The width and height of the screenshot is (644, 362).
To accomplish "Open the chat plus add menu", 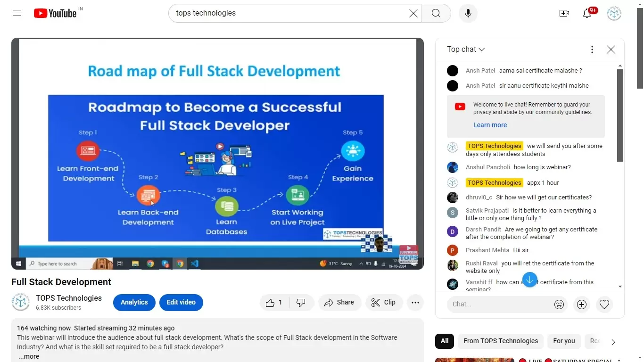I will [x=582, y=304].
